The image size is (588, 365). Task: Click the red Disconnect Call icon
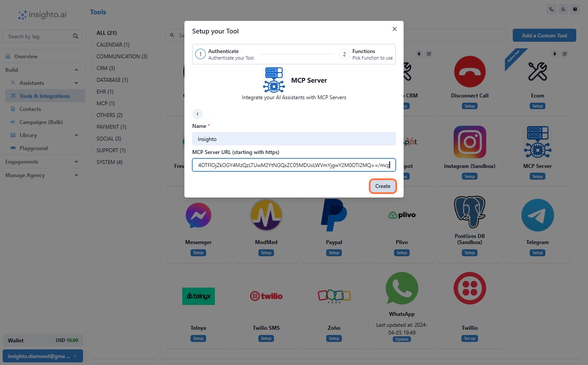(470, 72)
